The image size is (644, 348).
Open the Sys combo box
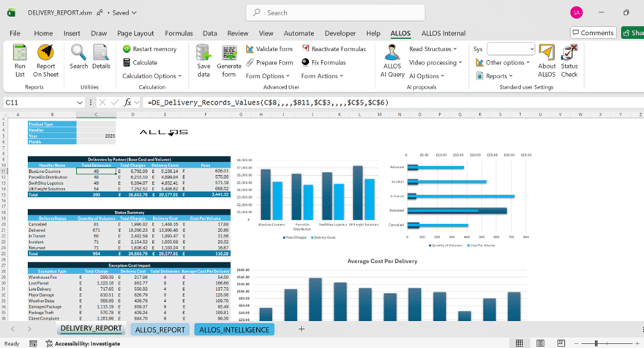click(511, 49)
